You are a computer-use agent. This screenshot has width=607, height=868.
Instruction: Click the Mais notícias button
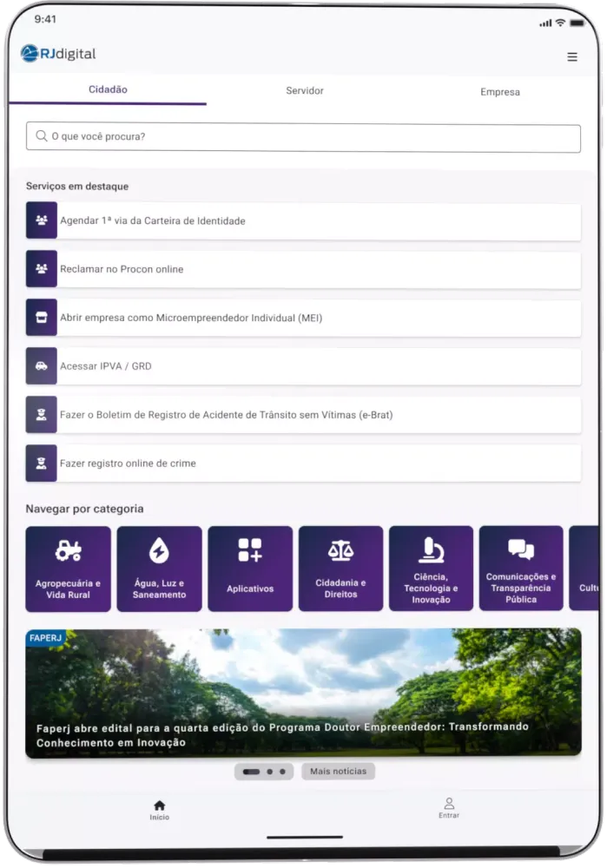coord(338,771)
